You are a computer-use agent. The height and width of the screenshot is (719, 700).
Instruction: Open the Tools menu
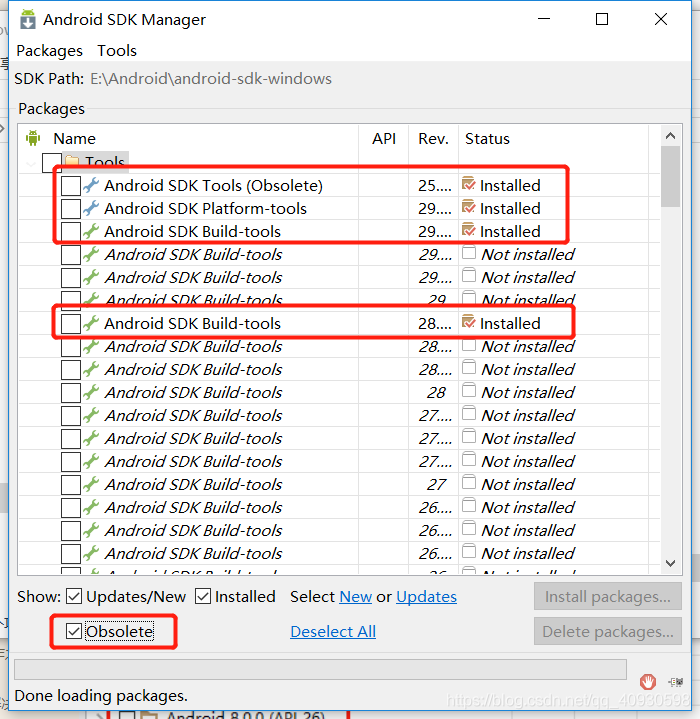pyautogui.click(x=117, y=50)
